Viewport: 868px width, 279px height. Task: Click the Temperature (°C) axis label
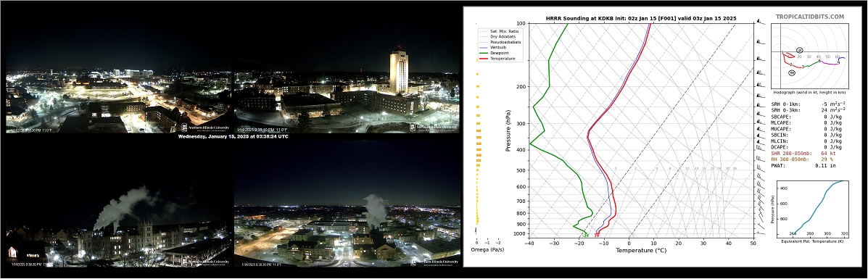click(641, 251)
